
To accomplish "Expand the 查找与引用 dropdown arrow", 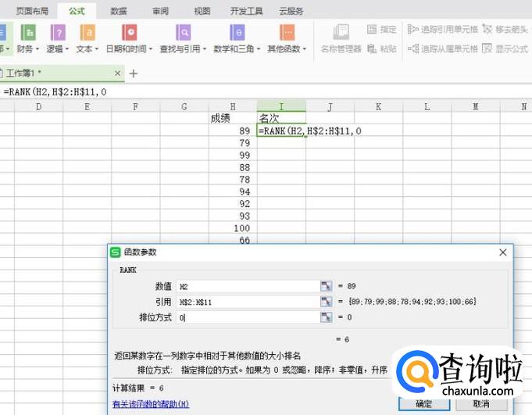I will [205, 49].
